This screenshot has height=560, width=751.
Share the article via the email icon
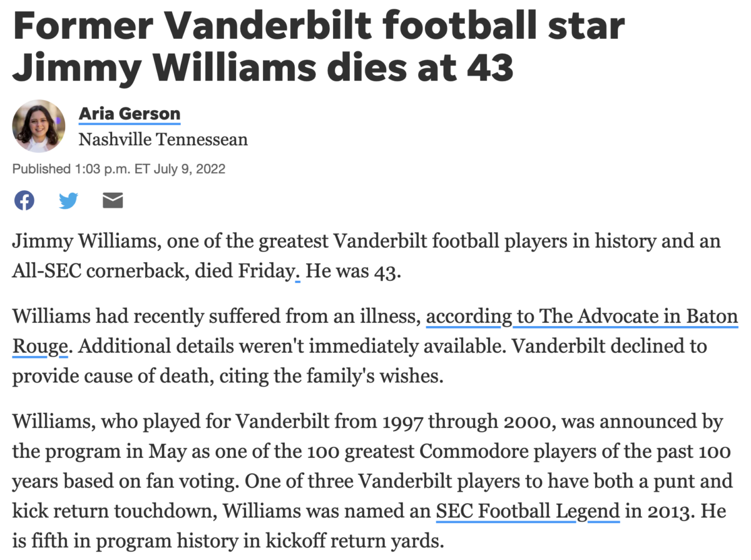(x=113, y=200)
